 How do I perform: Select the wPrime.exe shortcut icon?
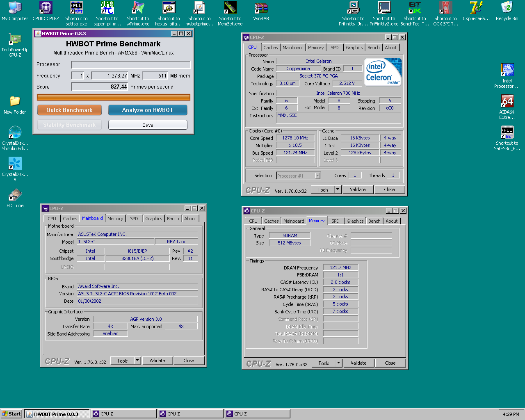point(138,14)
